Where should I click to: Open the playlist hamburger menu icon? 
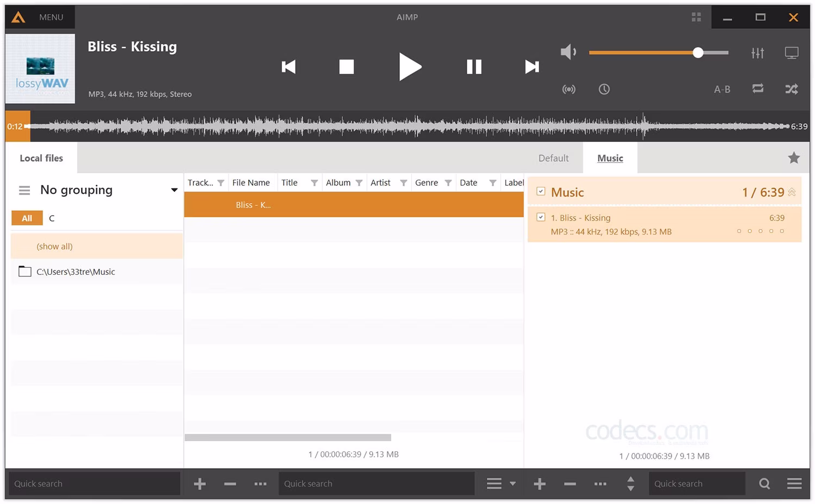click(x=794, y=483)
